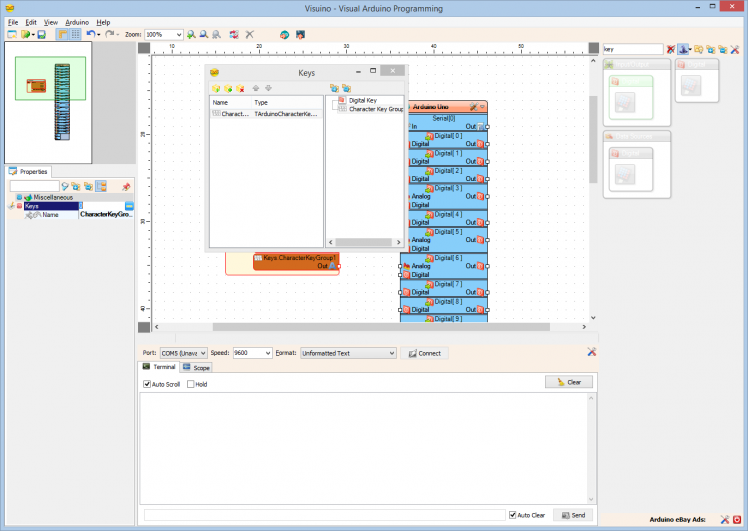Click the Save project toolbar icon
This screenshot has width=748, height=531.
pos(41,34)
